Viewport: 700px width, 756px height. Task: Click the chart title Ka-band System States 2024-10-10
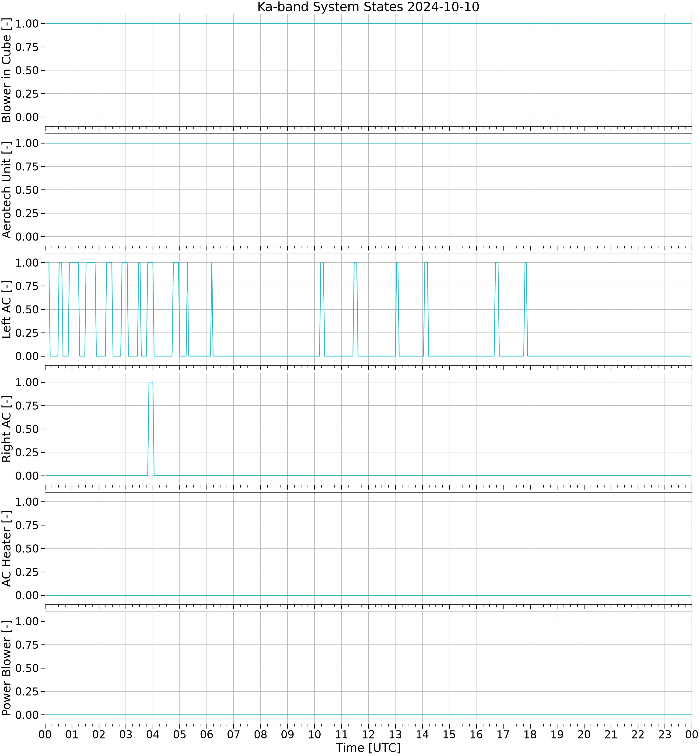[368, 7]
